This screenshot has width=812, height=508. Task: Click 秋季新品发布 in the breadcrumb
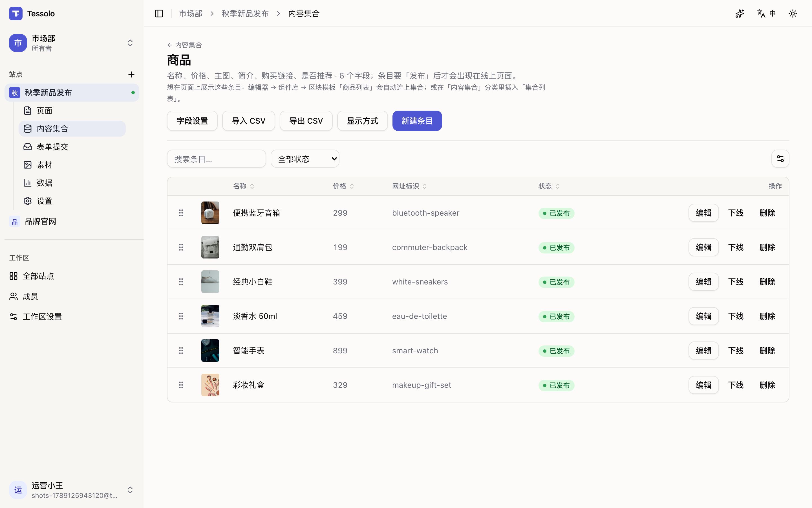245,14
